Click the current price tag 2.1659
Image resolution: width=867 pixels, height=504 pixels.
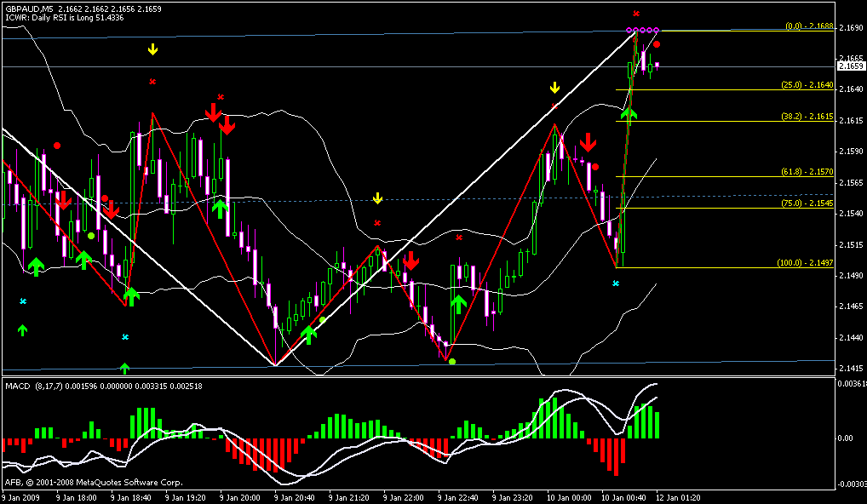[849, 66]
